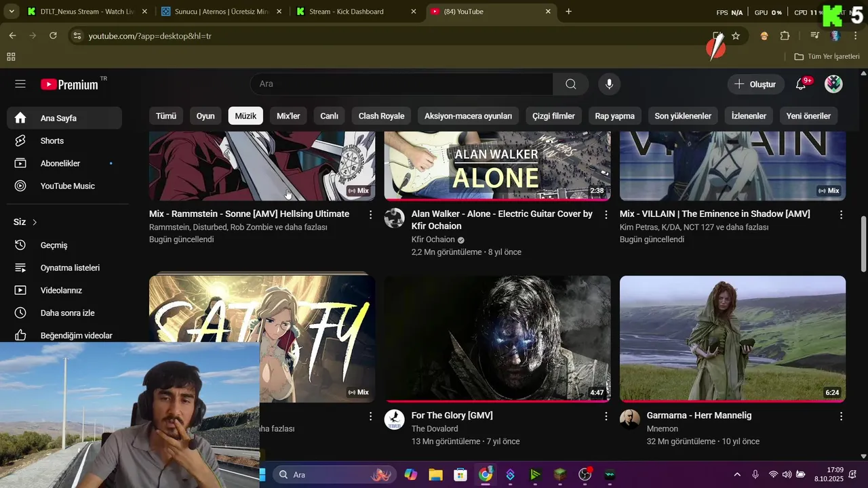Open Abonelikler in sidebar
This screenshot has height=488, width=868.
pyautogui.click(x=64, y=163)
